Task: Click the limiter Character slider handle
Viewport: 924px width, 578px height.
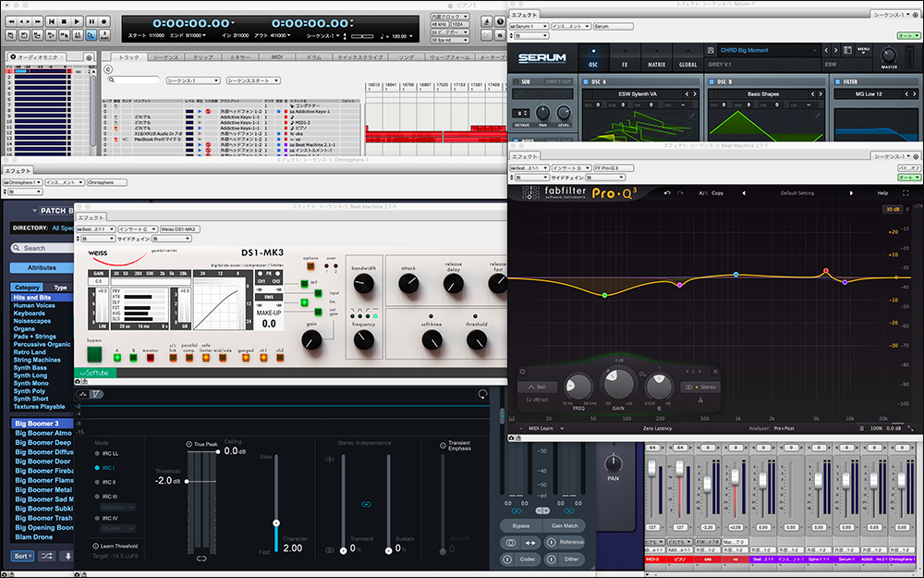Action: (x=275, y=523)
